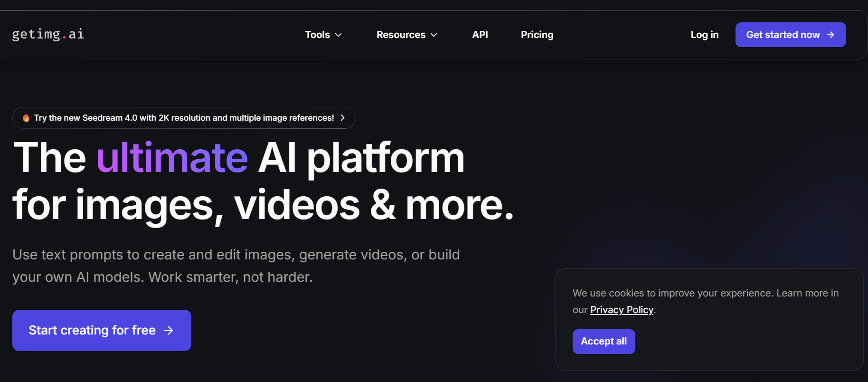Accept all cookies
Image resolution: width=868 pixels, height=382 pixels.
click(604, 342)
